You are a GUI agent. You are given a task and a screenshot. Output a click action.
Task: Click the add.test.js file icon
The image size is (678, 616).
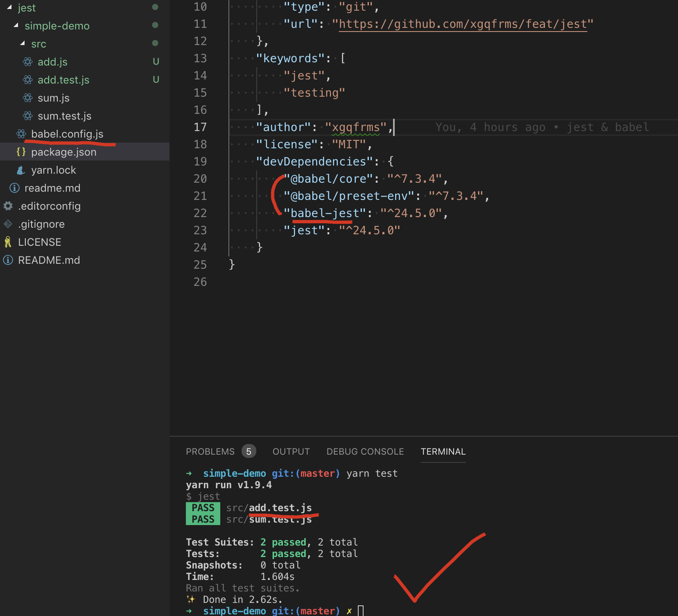point(28,80)
